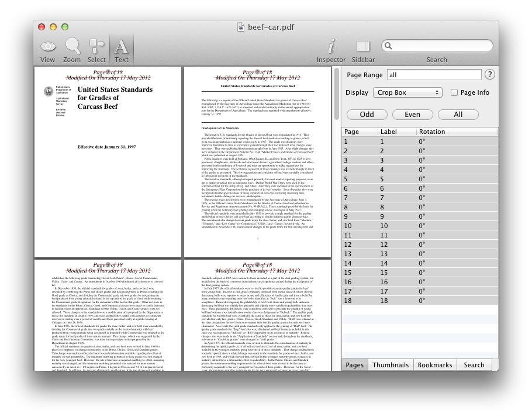
Task: Sort by the Rotation column header
Action: pyautogui.click(x=457, y=132)
